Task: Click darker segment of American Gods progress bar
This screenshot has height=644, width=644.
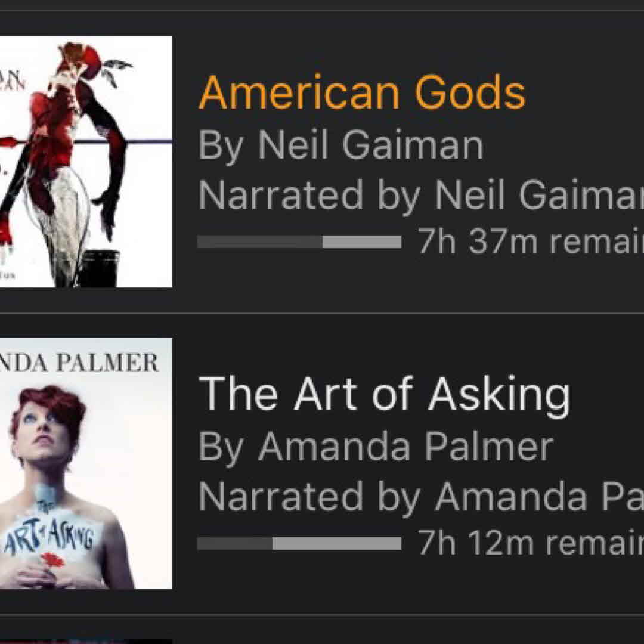Action: click(259, 241)
